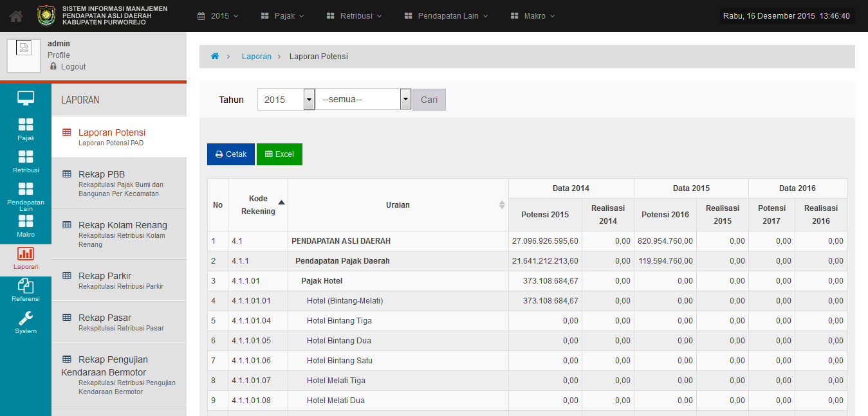The height and width of the screenshot is (416, 868).
Task: Expand the Makro top menu
Action: [532, 16]
